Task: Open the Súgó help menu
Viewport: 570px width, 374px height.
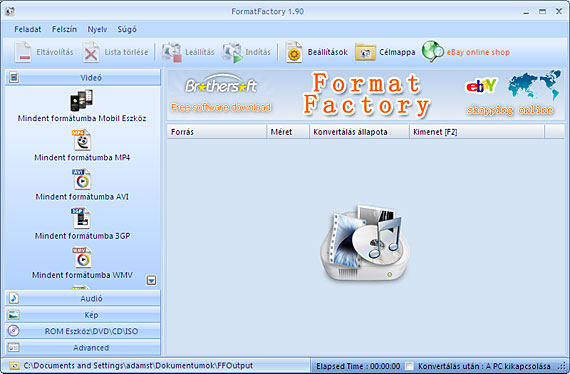Action: click(127, 29)
